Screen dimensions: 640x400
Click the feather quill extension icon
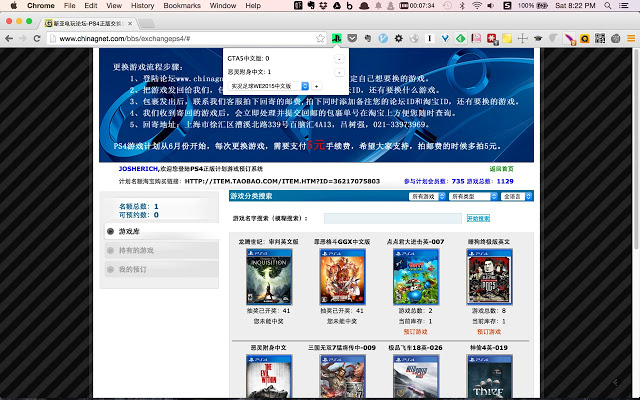tap(569, 39)
